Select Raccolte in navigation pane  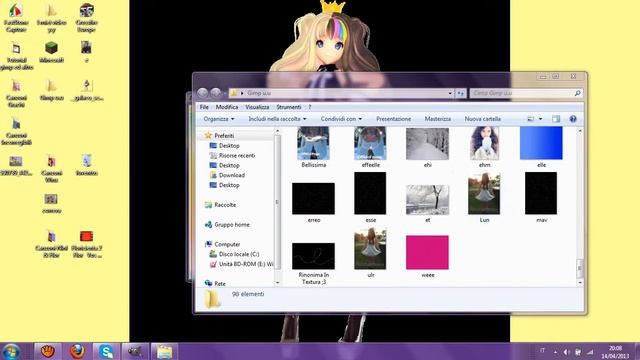pyautogui.click(x=220, y=205)
